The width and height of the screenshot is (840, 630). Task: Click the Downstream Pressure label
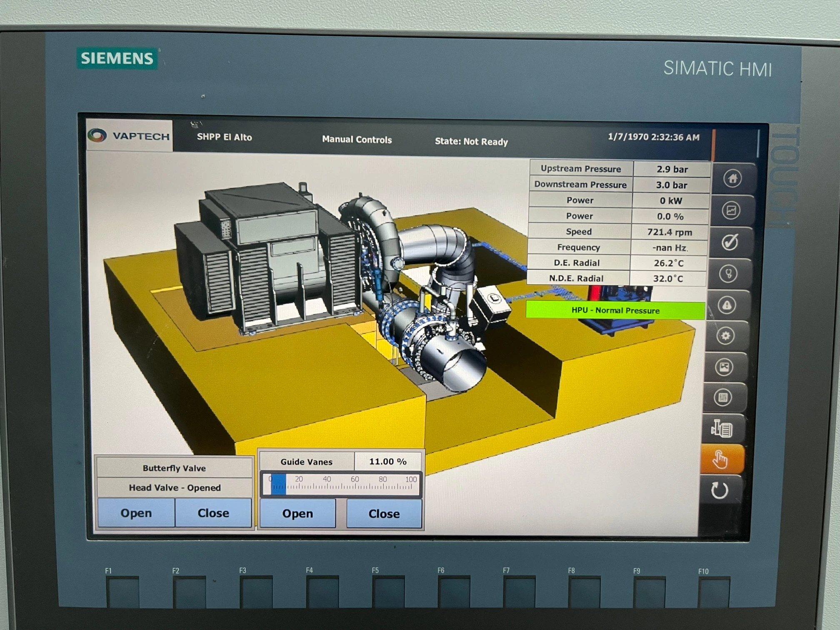(x=580, y=185)
